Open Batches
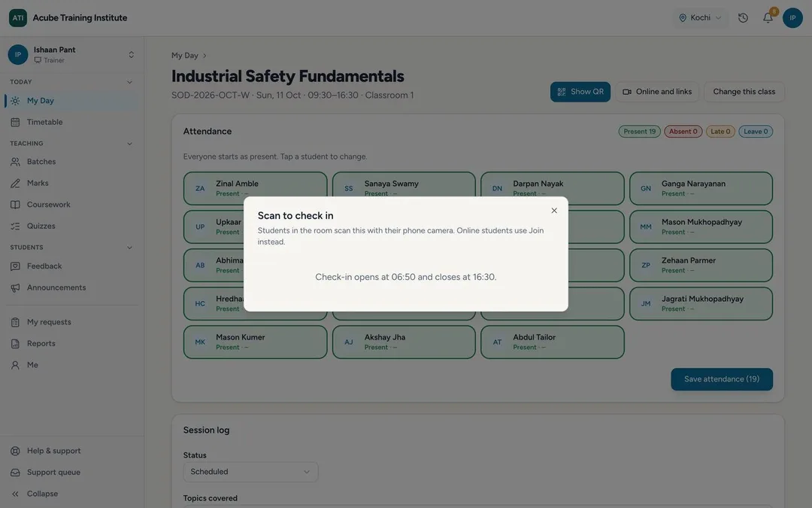The width and height of the screenshot is (812, 508). pos(72,162)
